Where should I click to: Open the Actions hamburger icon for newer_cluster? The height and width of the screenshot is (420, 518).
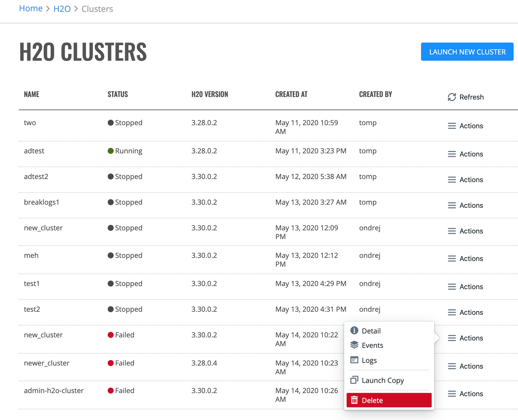click(x=452, y=366)
